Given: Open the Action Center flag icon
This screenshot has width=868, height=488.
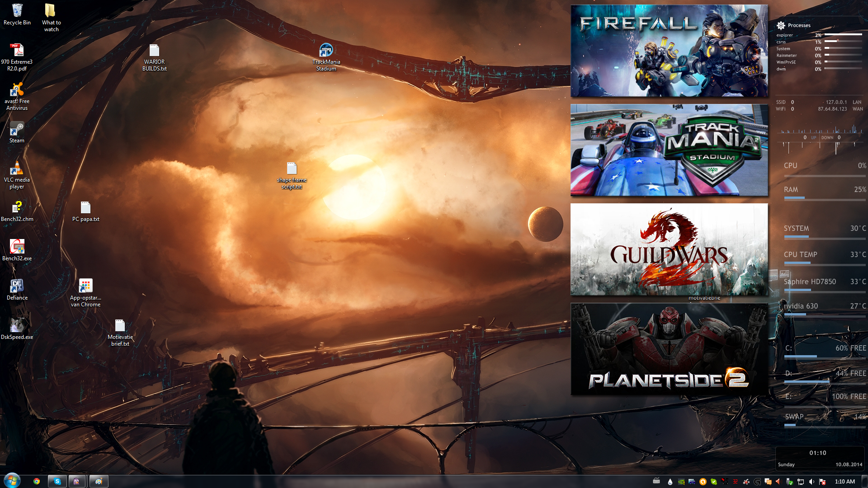Looking at the screenshot, I should point(822,482).
